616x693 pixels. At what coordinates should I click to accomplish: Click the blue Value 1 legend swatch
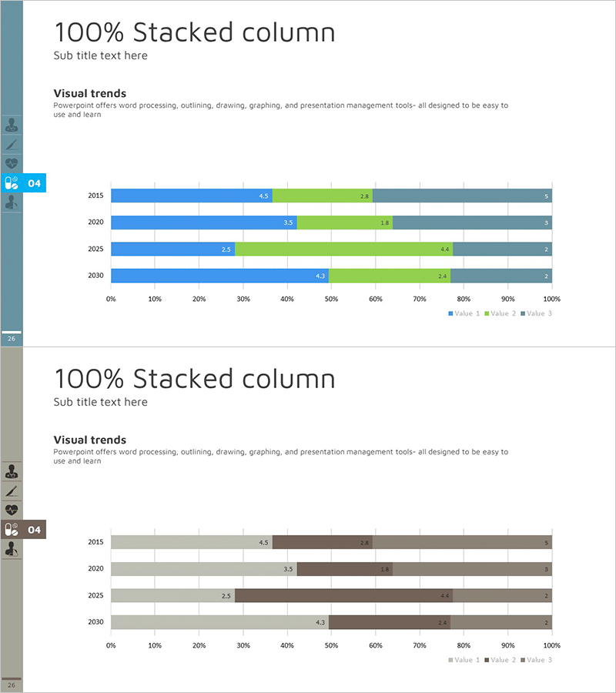click(450, 313)
